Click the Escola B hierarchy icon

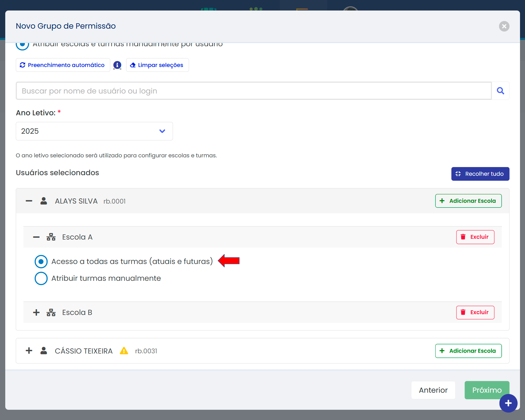[51, 312]
